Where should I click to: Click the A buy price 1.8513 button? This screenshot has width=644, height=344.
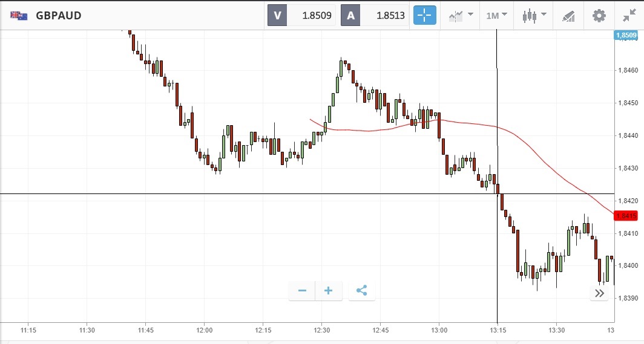[375, 15]
